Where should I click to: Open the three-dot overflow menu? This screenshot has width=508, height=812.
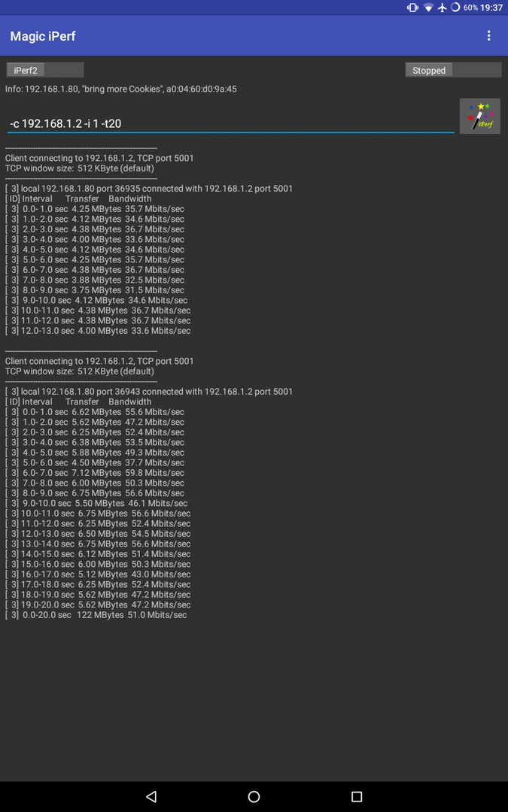pos(488,35)
